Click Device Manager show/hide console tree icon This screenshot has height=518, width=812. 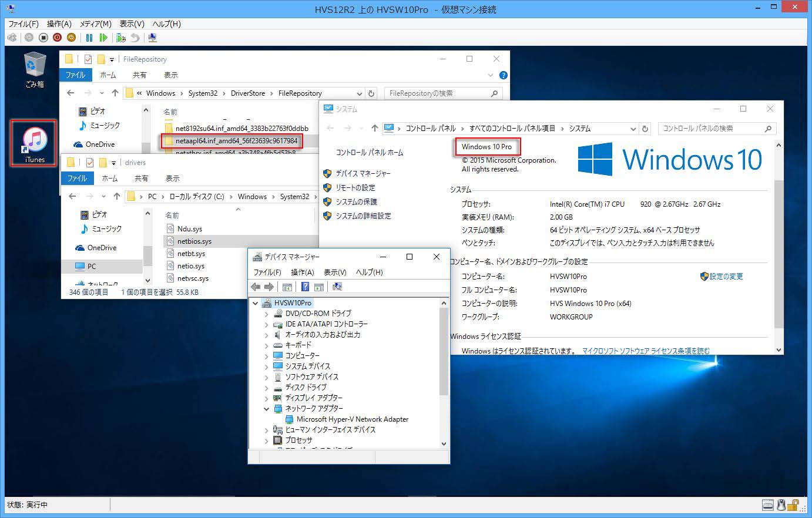[x=287, y=287]
